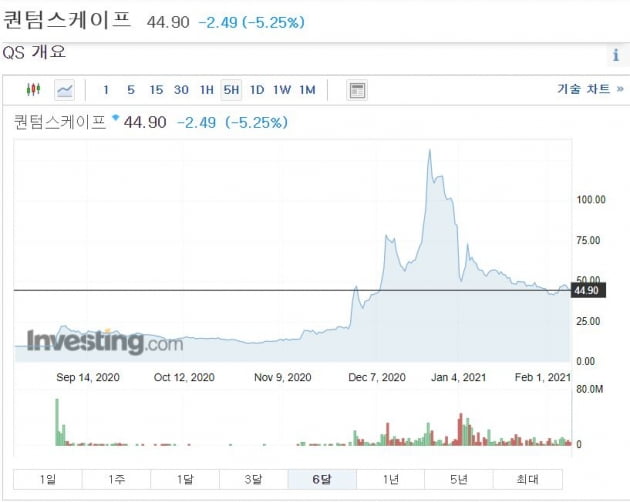Click the small blue marker after 퀀텀스케이프
The image size is (630, 502).
116,117
